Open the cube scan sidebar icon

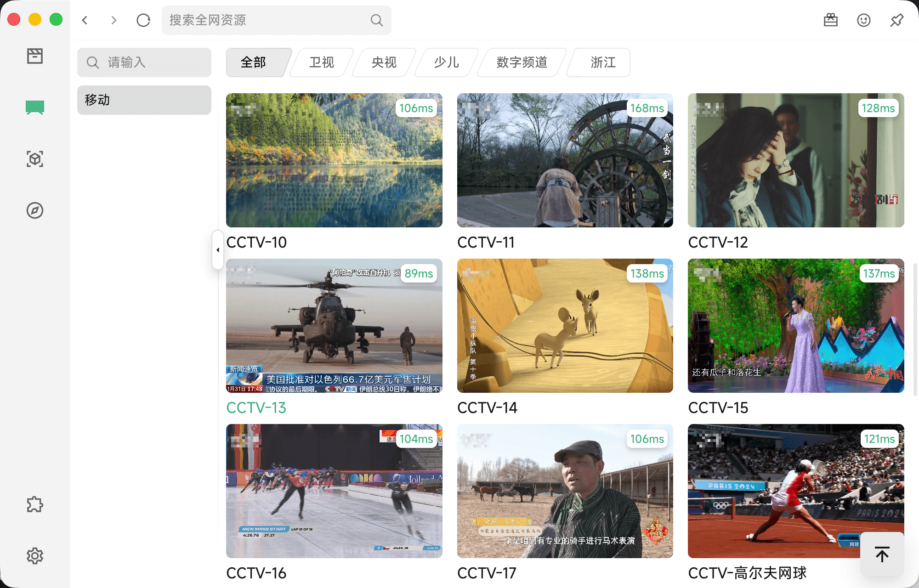point(35,159)
